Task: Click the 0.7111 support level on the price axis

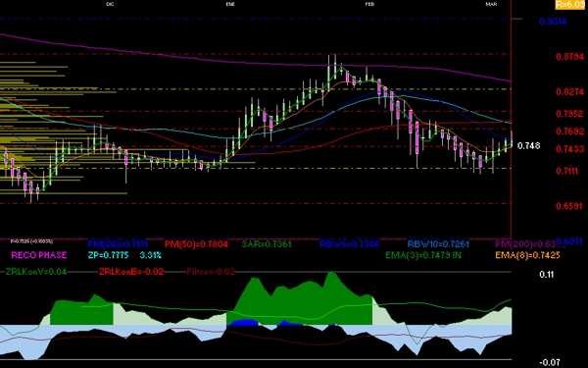Action: pyautogui.click(x=567, y=171)
